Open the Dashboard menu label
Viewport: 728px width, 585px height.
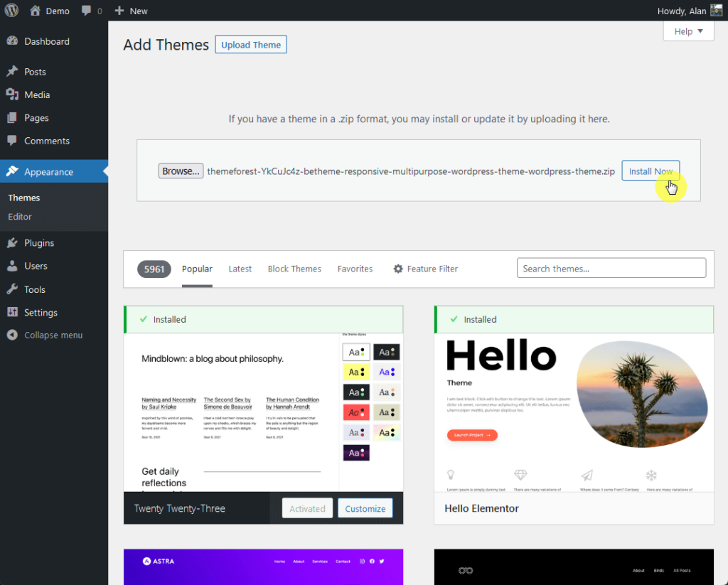click(47, 41)
